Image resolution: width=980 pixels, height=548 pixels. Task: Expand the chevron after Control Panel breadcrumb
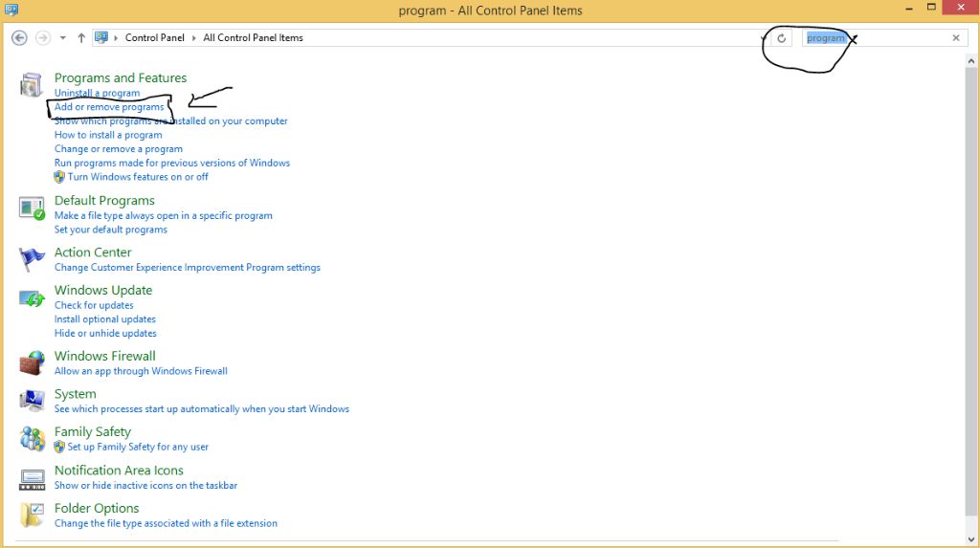click(193, 38)
